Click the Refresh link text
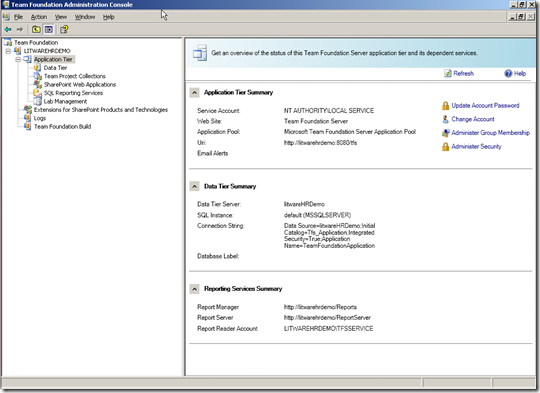 (464, 73)
